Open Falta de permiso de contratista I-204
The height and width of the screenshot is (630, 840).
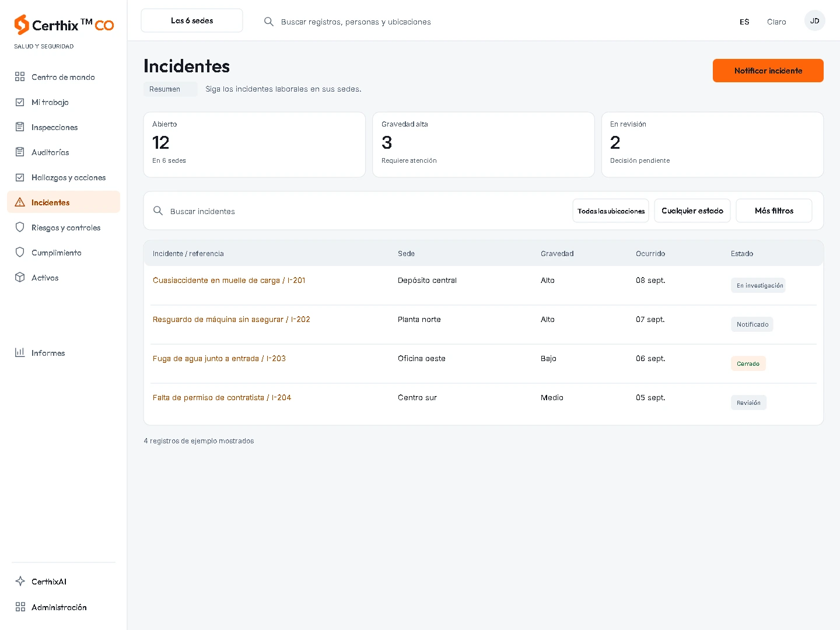(222, 398)
